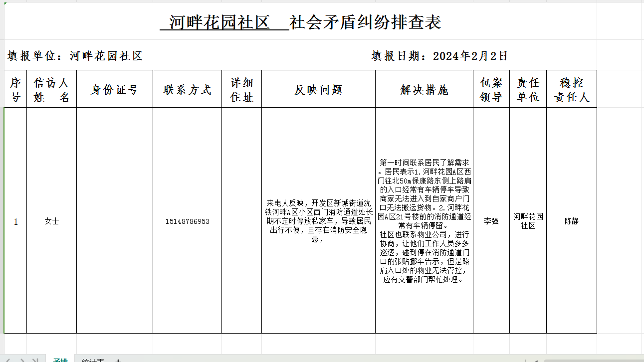
Task: Select the 包案领导 header cell
Action: (491, 89)
